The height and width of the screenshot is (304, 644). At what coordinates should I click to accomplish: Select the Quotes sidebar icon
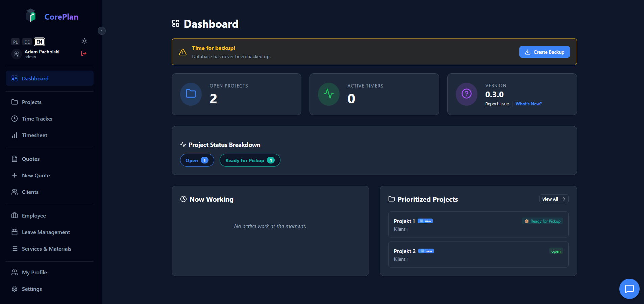pos(14,158)
